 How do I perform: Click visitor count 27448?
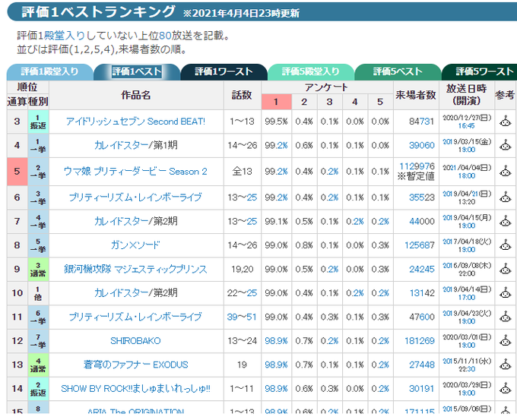[x=422, y=365]
